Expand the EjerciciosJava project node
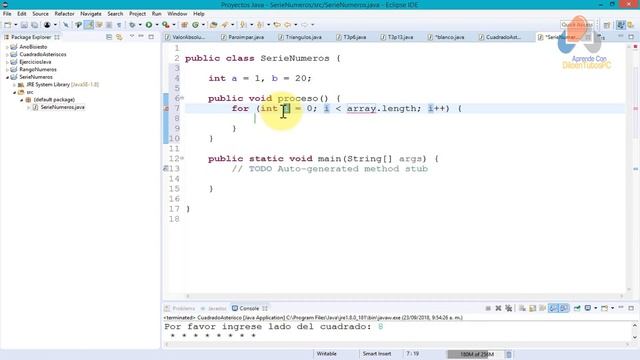640x360 pixels. 7,62
